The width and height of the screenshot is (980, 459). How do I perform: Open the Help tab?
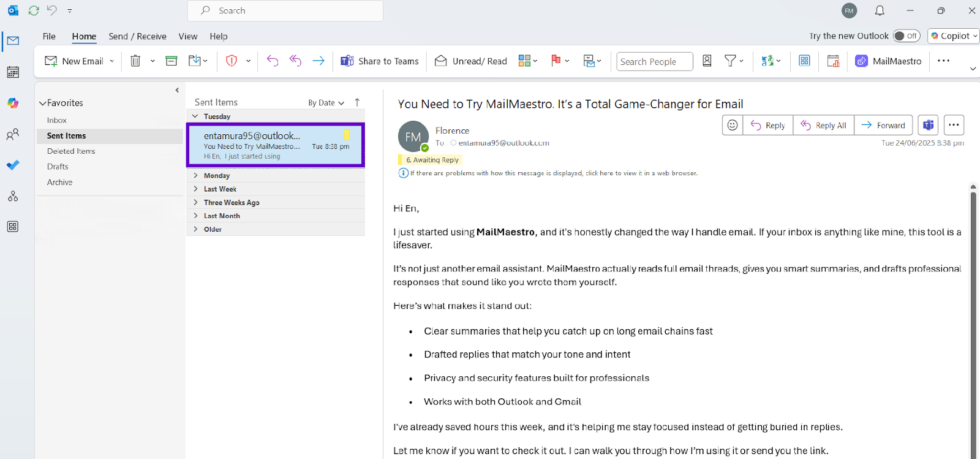coord(219,36)
